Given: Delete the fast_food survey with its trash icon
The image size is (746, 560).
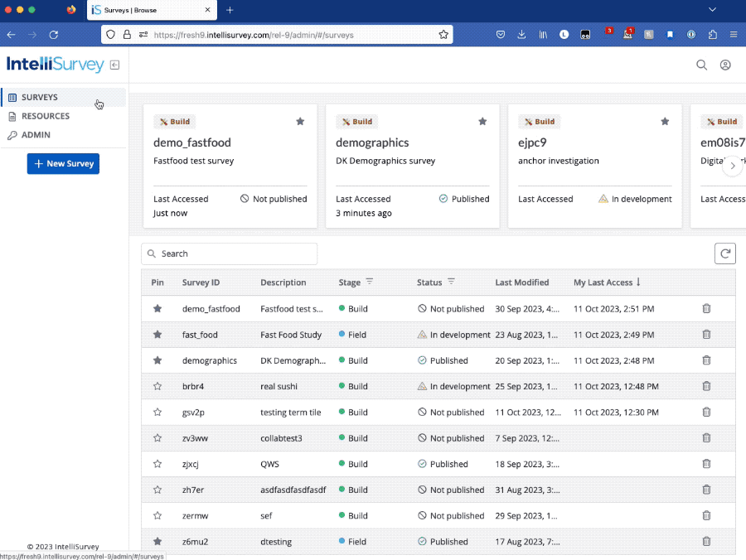Looking at the screenshot, I should [x=706, y=335].
